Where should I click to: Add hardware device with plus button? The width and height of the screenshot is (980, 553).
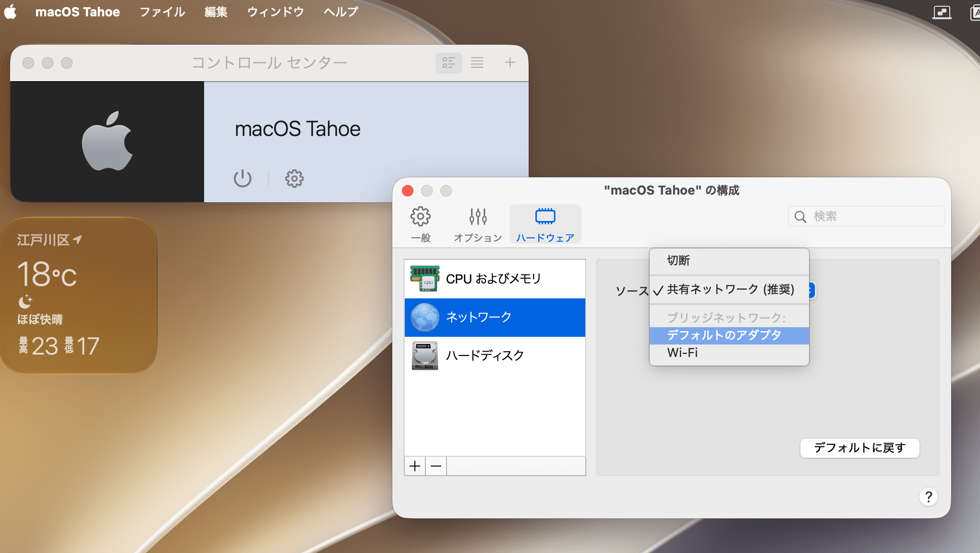[x=415, y=466]
